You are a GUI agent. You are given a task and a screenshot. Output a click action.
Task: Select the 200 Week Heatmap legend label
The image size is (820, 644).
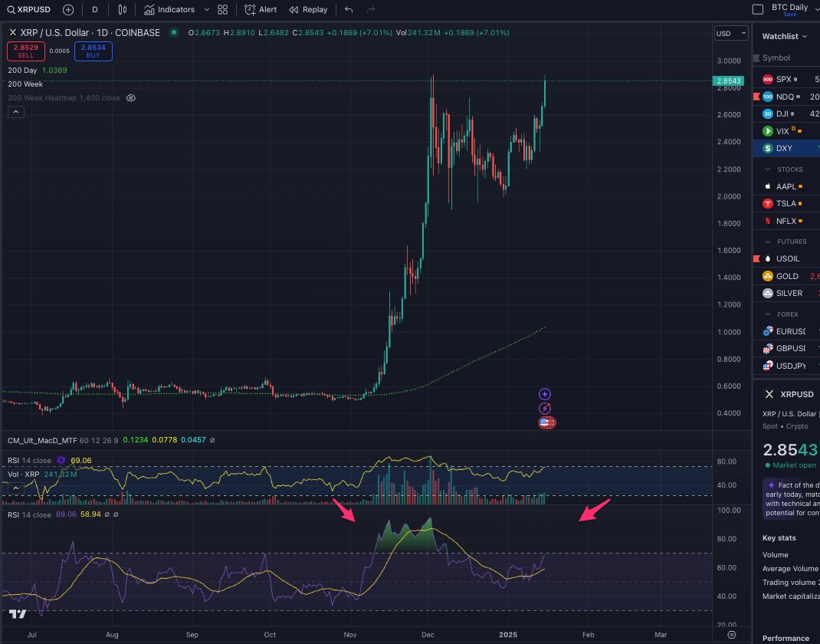point(64,98)
